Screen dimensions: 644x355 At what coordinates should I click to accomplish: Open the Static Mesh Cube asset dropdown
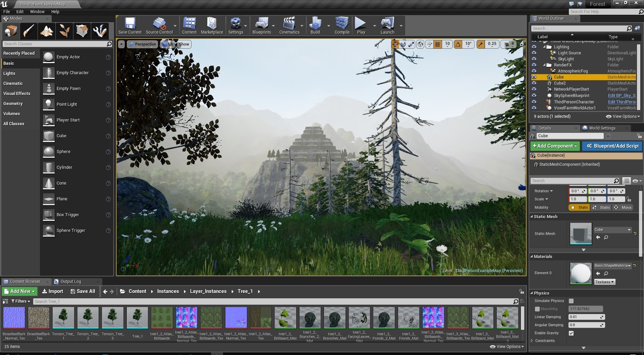[x=613, y=230]
